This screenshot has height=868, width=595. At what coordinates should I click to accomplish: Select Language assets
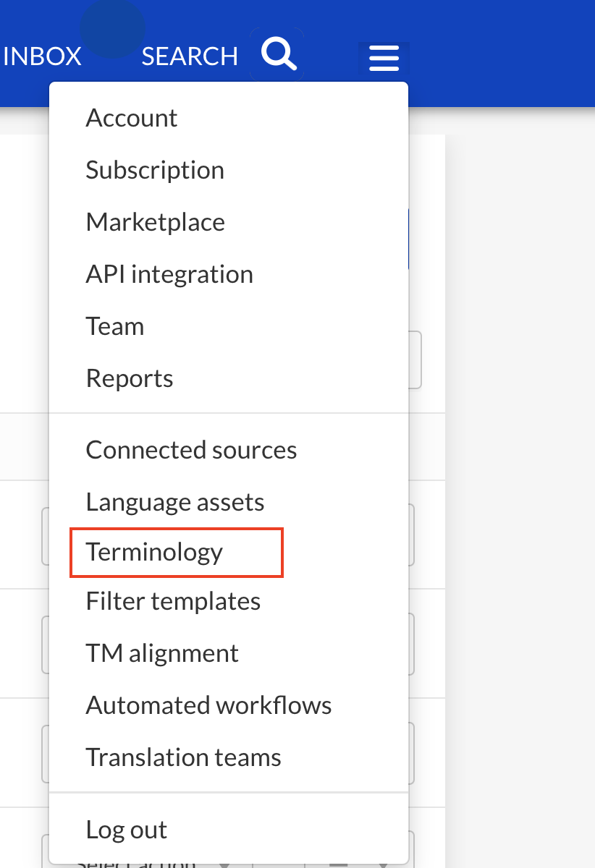pos(174,501)
